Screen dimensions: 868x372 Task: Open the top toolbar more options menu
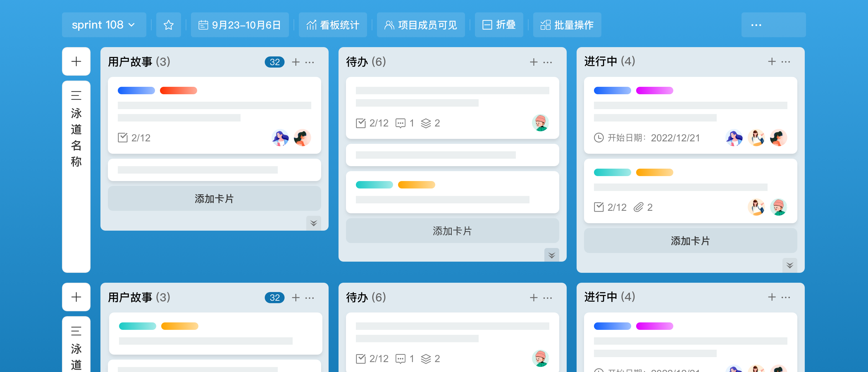pos(756,25)
